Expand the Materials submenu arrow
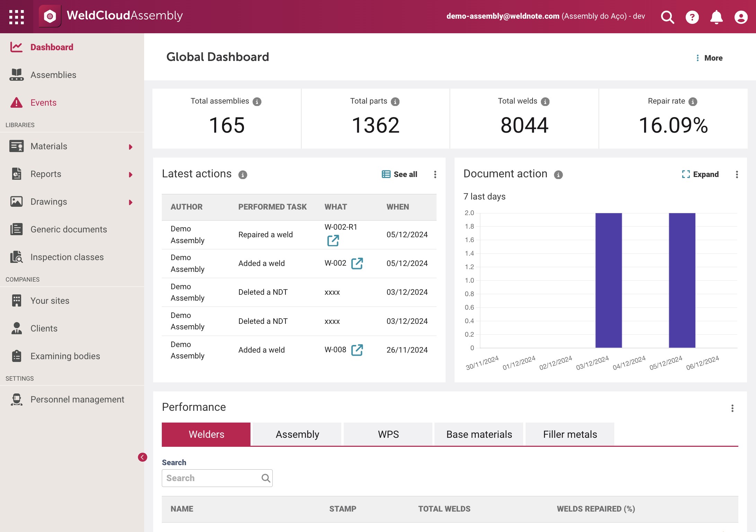This screenshot has height=532, width=756. coord(131,147)
